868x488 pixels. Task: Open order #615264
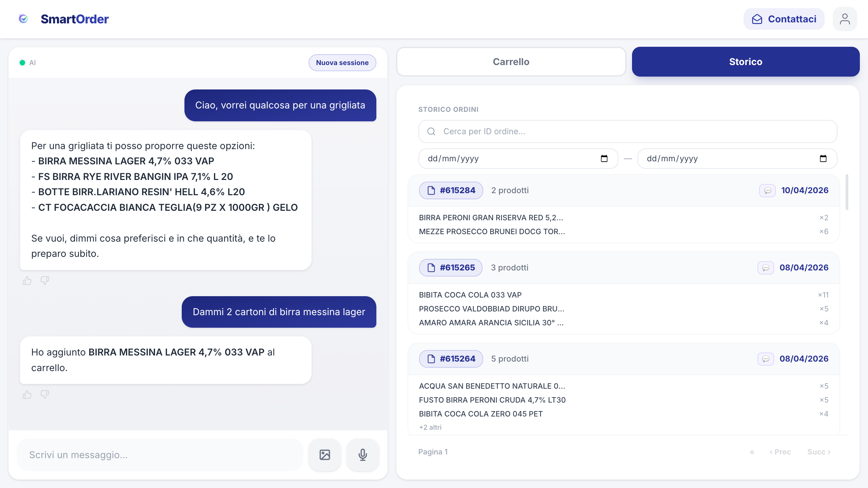[x=451, y=359]
